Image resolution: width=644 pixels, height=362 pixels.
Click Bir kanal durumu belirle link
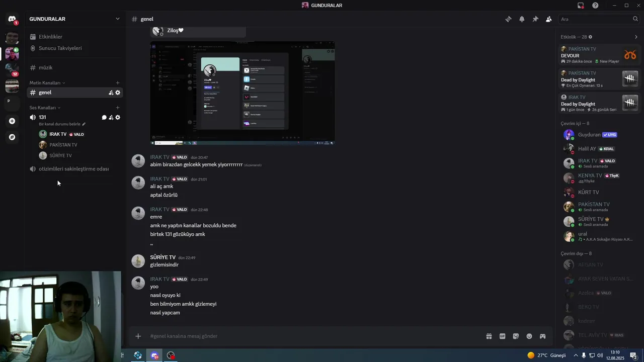click(x=62, y=124)
